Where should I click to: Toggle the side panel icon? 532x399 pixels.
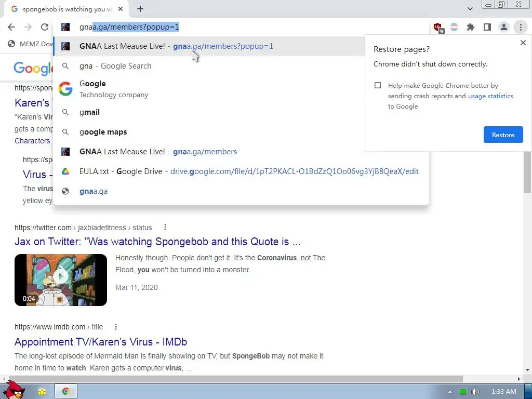487,27
